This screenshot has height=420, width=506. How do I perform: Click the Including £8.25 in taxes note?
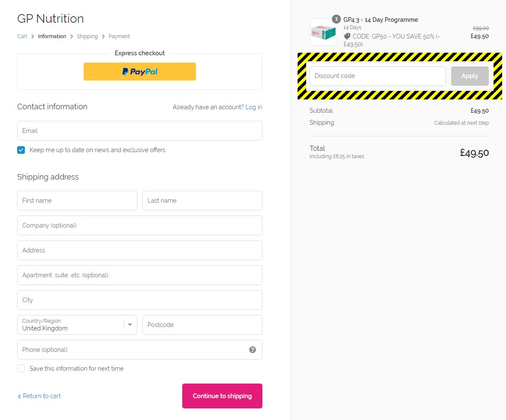tap(337, 156)
